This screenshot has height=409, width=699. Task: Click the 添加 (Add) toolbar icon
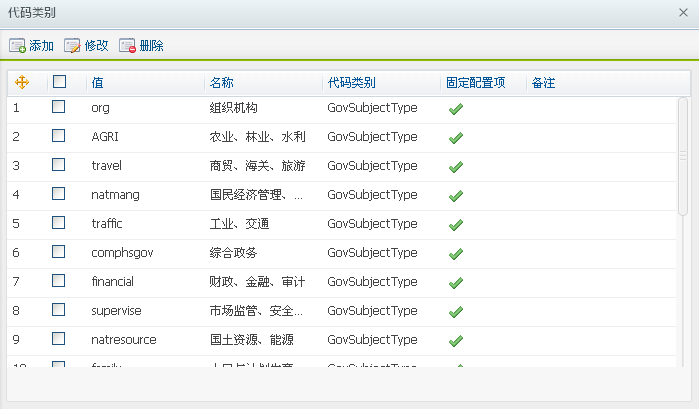click(x=18, y=46)
